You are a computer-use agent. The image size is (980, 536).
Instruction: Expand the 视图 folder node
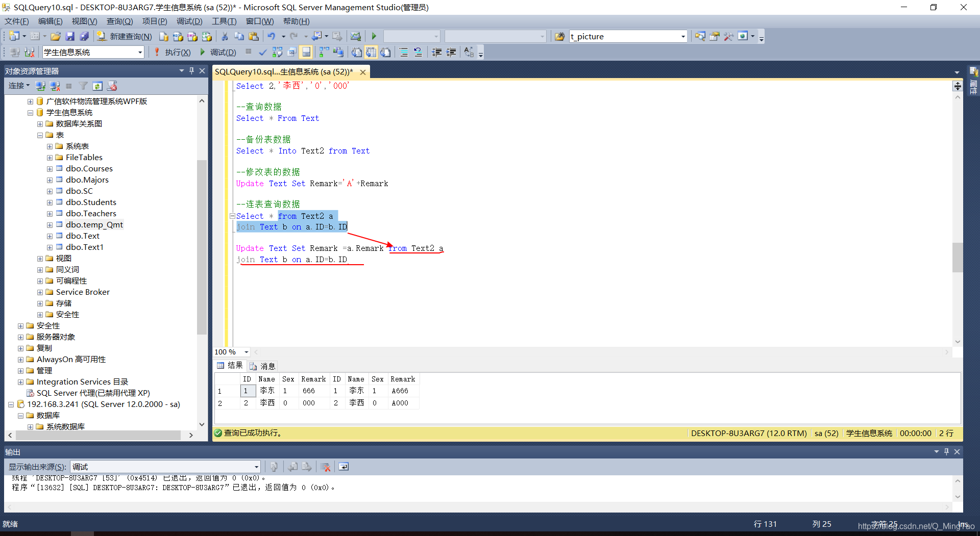40,259
